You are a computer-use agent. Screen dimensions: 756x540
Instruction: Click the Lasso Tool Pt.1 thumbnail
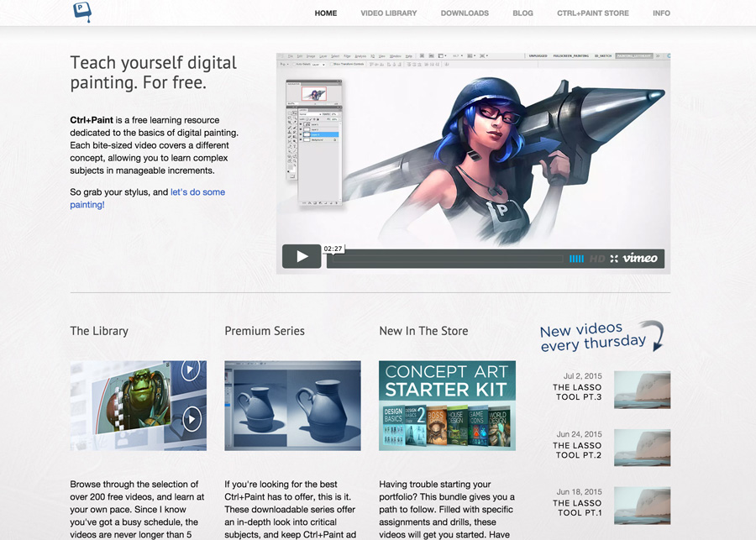pyautogui.click(x=643, y=506)
